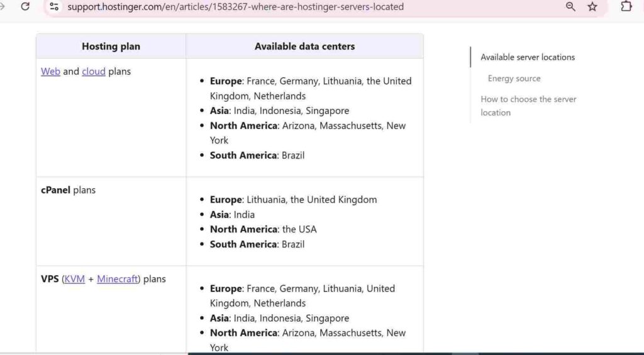Click North America: Arizona entry in Web row

point(308,133)
